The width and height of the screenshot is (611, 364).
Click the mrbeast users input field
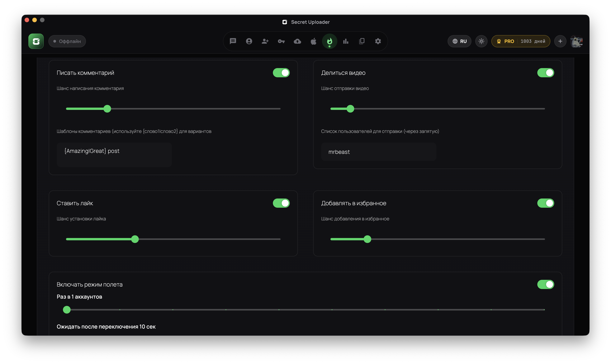pyautogui.click(x=379, y=152)
